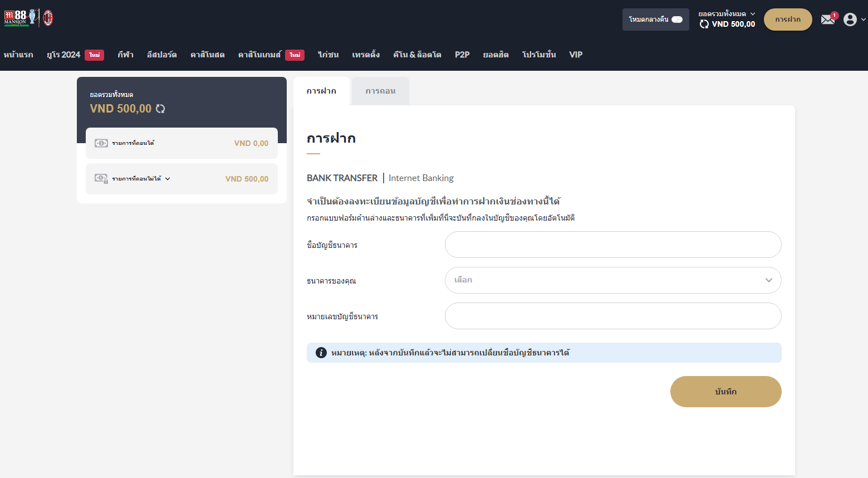This screenshot has height=478, width=868.
Task: Open the VIP menu item
Action: 576,55
